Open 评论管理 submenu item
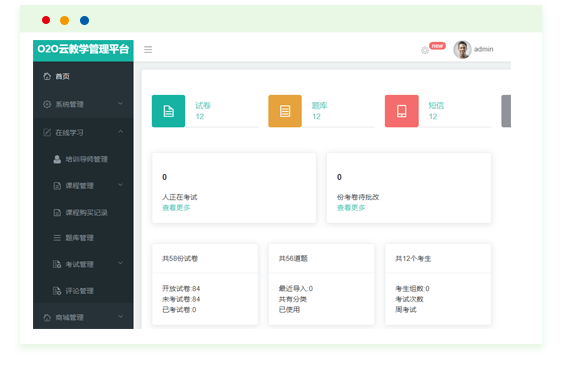The height and width of the screenshot is (368, 570). [x=80, y=291]
